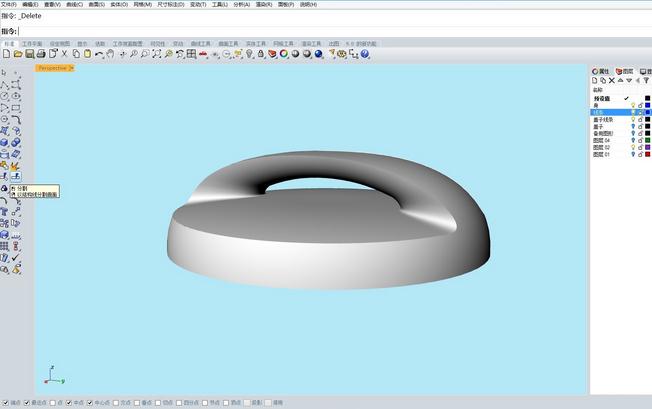
Task: Switch to the 属性 panel tab
Action: pos(601,72)
